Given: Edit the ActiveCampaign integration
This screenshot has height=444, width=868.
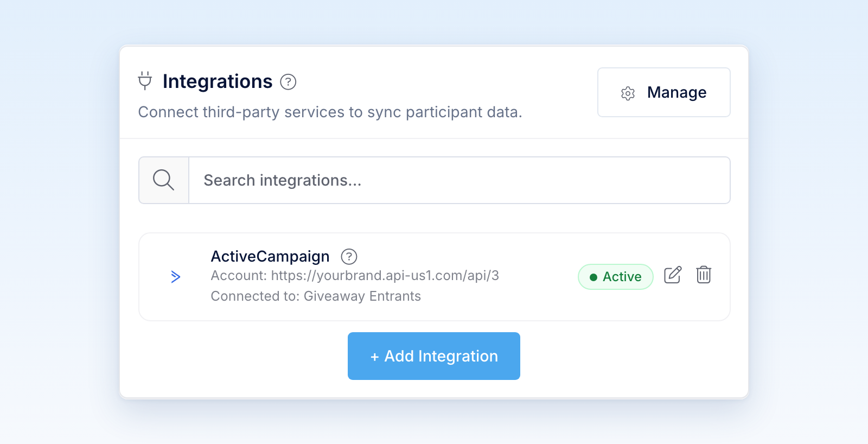Looking at the screenshot, I should [x=673, y=275].
